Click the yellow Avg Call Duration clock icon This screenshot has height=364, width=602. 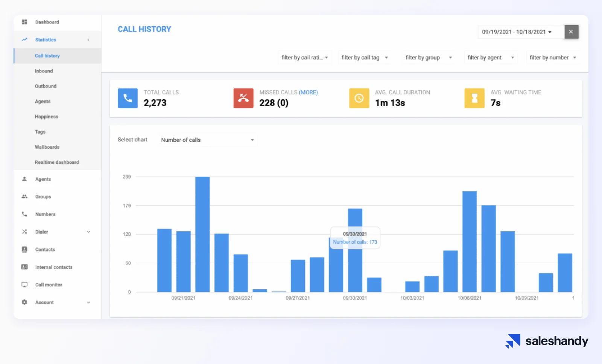(359, 98)
